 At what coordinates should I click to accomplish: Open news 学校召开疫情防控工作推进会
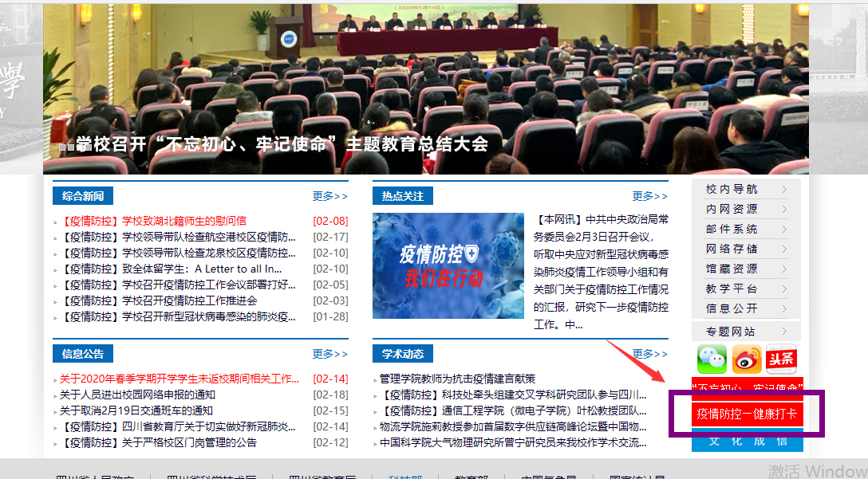158,301
